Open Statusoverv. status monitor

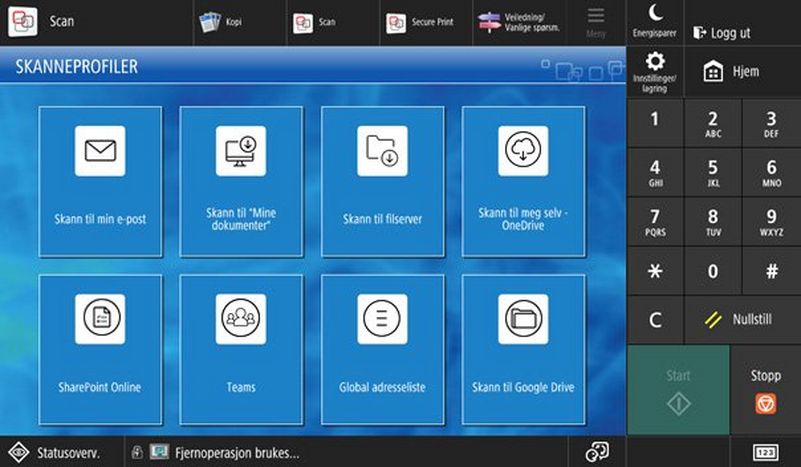point(60,452)
